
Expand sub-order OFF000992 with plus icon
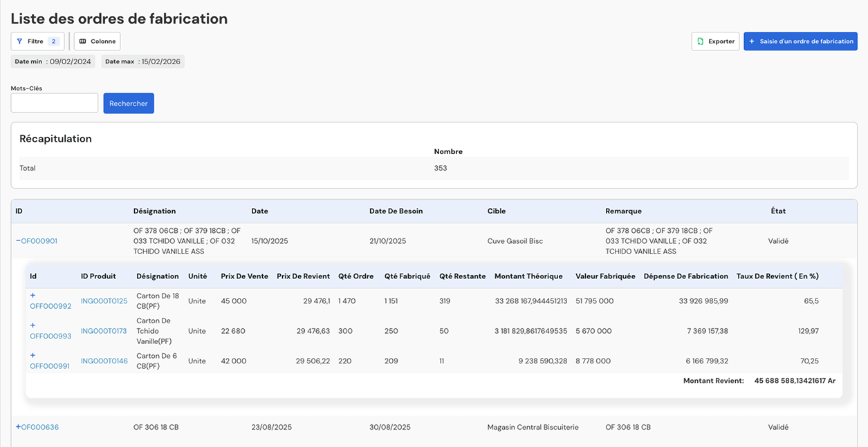(x=33, y=296)
